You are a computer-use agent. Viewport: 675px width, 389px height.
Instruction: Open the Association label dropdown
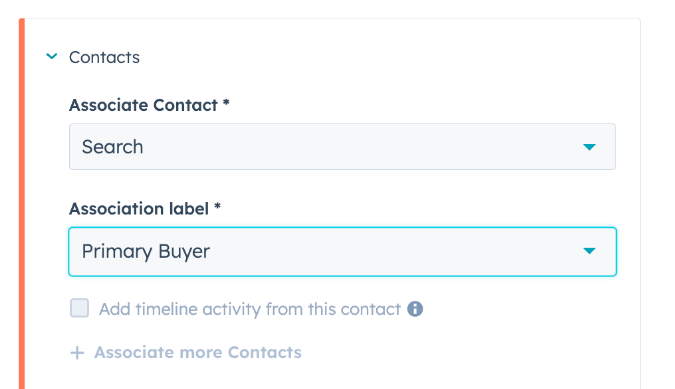point(342,251)
